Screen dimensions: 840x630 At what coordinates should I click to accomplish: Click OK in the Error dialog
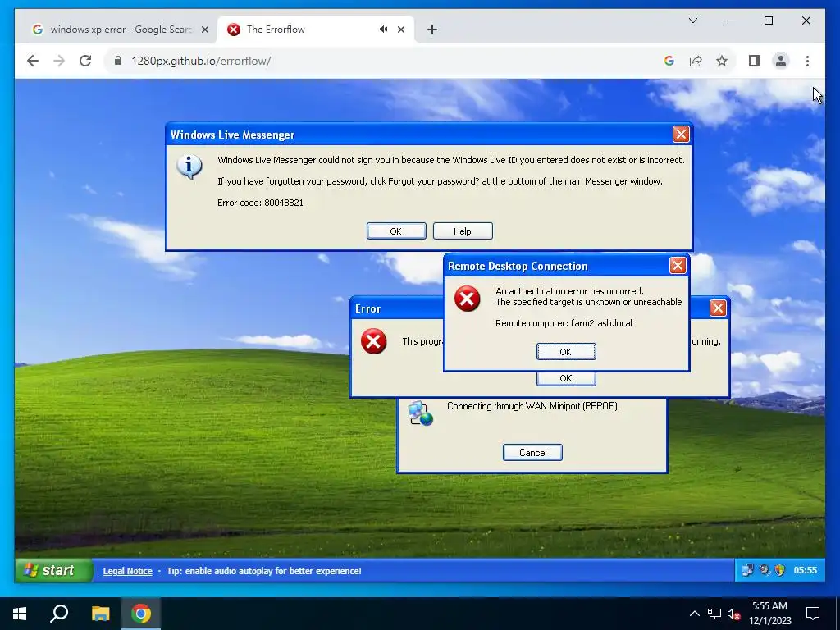pos(566,378)
